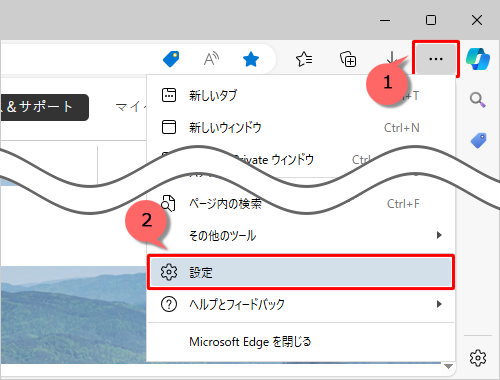Open the Favorites list icon

304,59
